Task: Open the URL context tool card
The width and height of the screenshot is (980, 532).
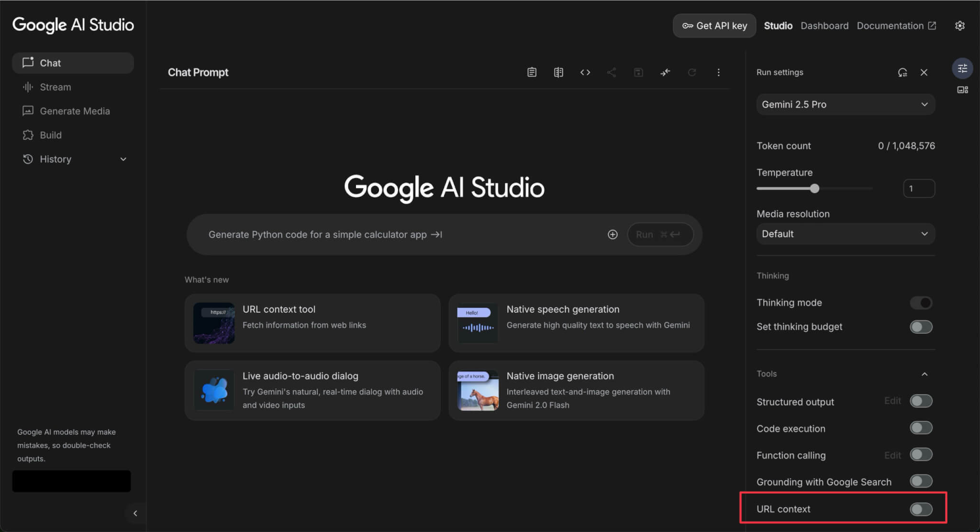Action: click(312, 323)
